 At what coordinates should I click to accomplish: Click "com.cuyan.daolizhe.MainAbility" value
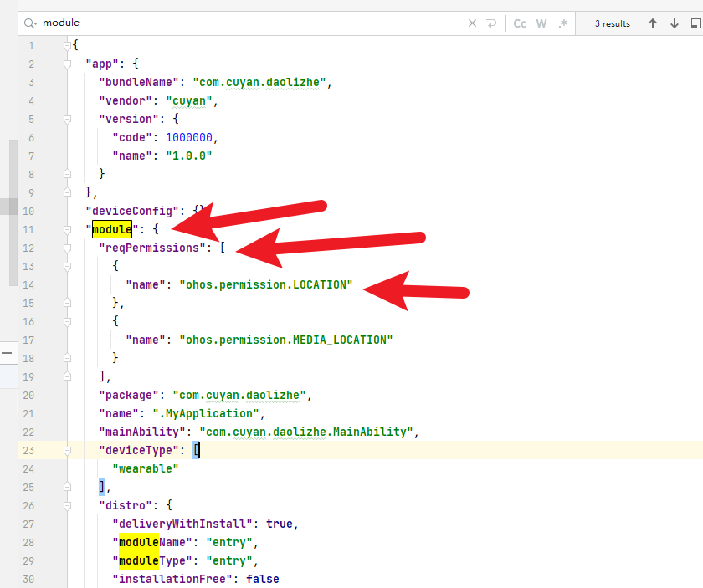tap(305, 432)
